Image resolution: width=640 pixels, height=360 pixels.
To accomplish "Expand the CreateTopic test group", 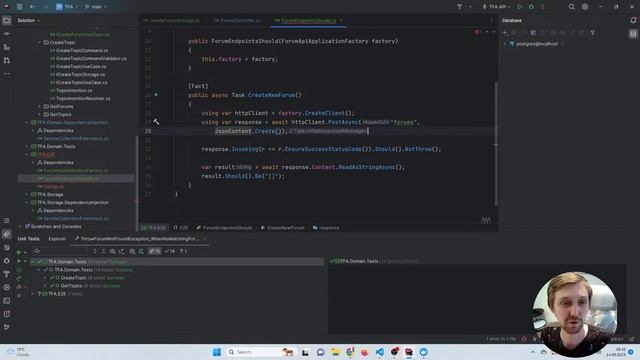I will (45, 278).
